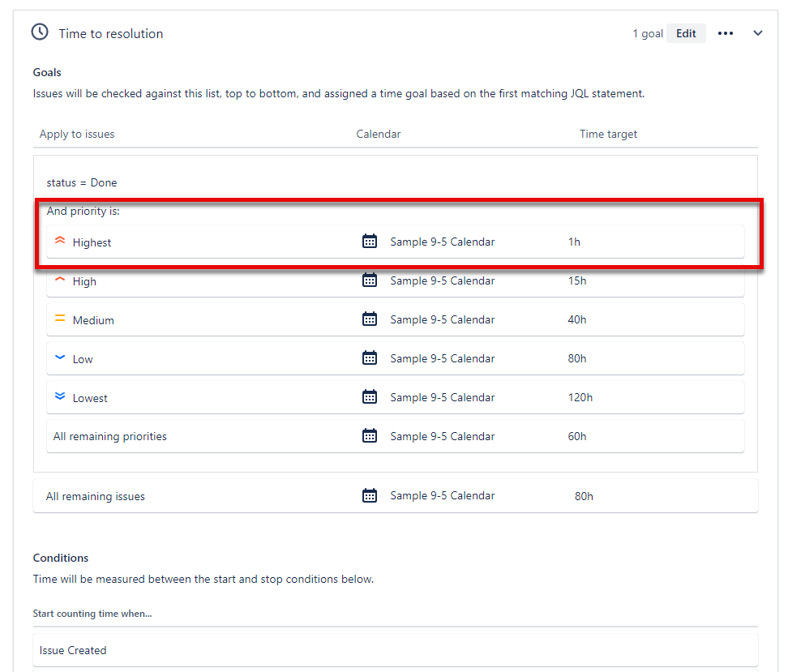This screenshot has height=672, width=788.
Task: Click the '1 goal' count label
Action: tap(647, 34)
